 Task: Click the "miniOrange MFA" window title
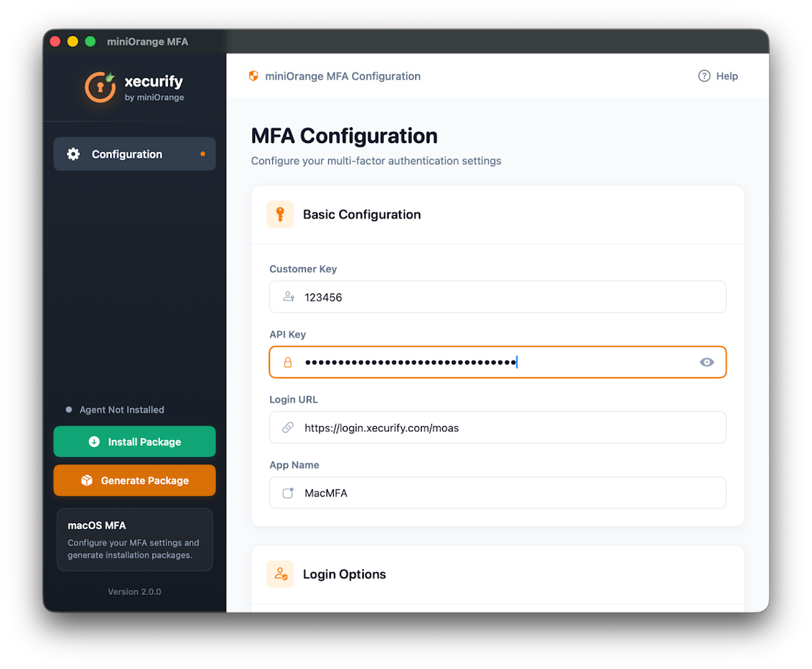[147, 41]
